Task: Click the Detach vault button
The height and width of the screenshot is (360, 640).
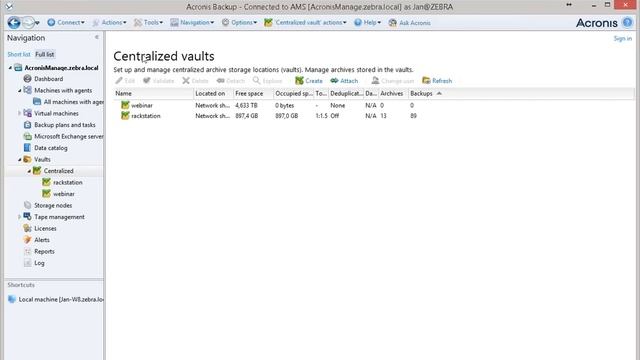Action: [x=231, y=81]
